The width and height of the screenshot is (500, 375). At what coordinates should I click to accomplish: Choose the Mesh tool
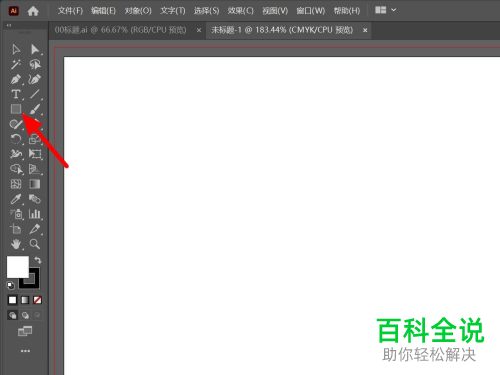pyautogui.click(x=16, y=184)
